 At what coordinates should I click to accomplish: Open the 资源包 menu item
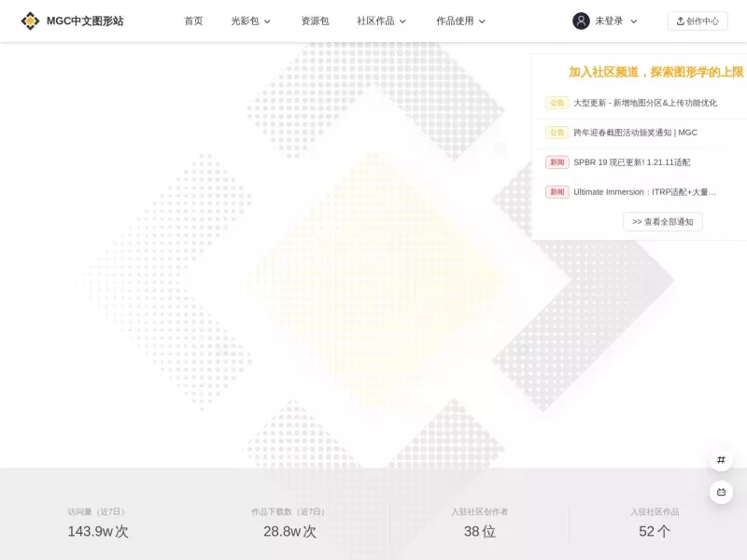[x=315, y=21]
